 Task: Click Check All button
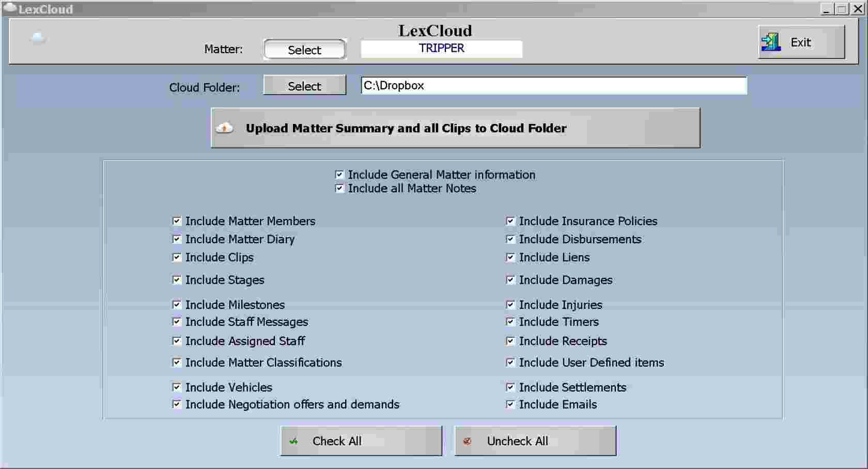point(361,441)
